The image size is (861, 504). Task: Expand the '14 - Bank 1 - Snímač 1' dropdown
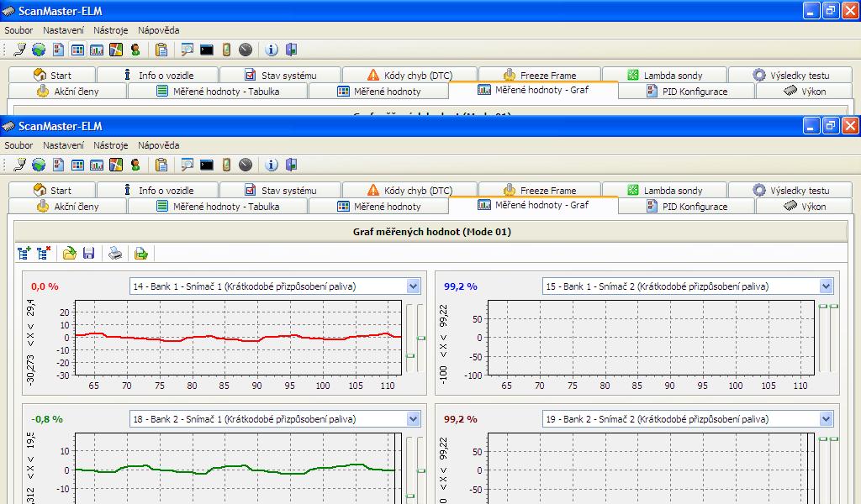coord(413,286)
